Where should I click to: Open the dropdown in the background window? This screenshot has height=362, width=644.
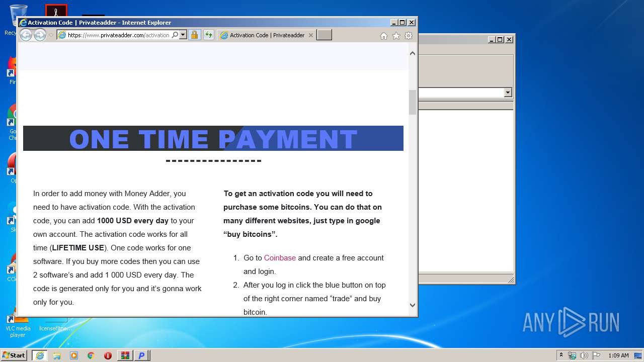pos(508,93)
